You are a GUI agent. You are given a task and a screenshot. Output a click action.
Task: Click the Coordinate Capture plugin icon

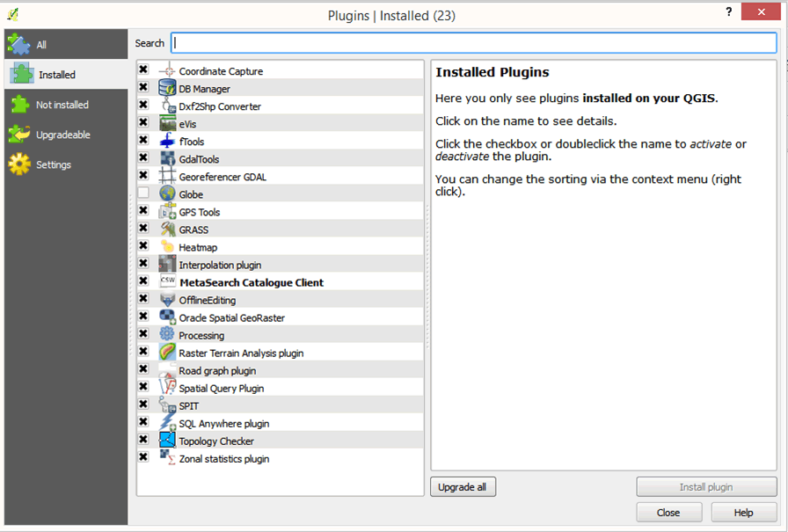click(x=167, y=71)
